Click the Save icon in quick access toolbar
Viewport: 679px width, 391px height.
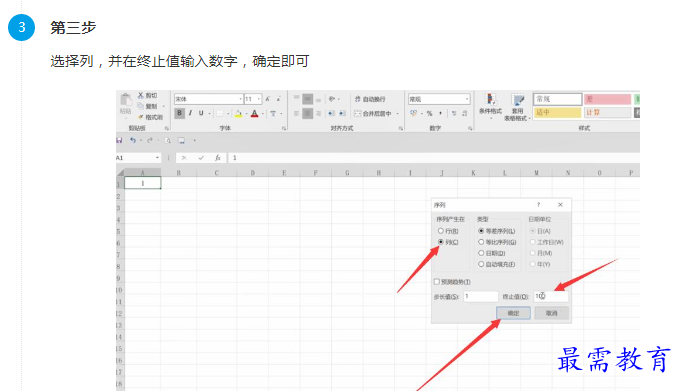[x=119, y=140]
